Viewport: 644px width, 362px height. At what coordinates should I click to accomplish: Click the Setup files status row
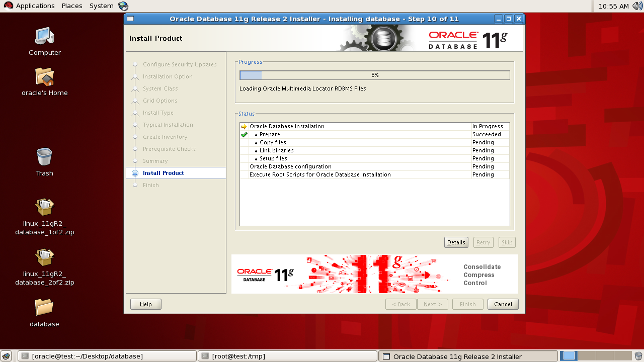coord(375,159)
